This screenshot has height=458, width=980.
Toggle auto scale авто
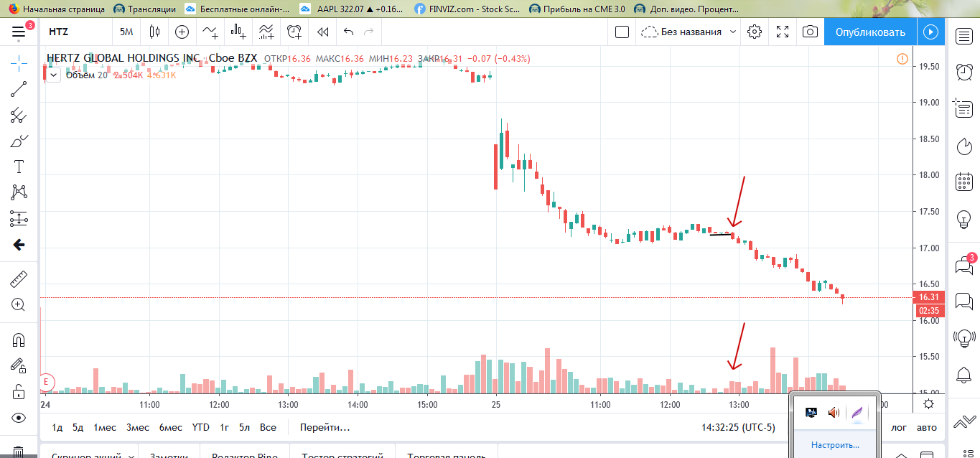click(x=927, y=427)
